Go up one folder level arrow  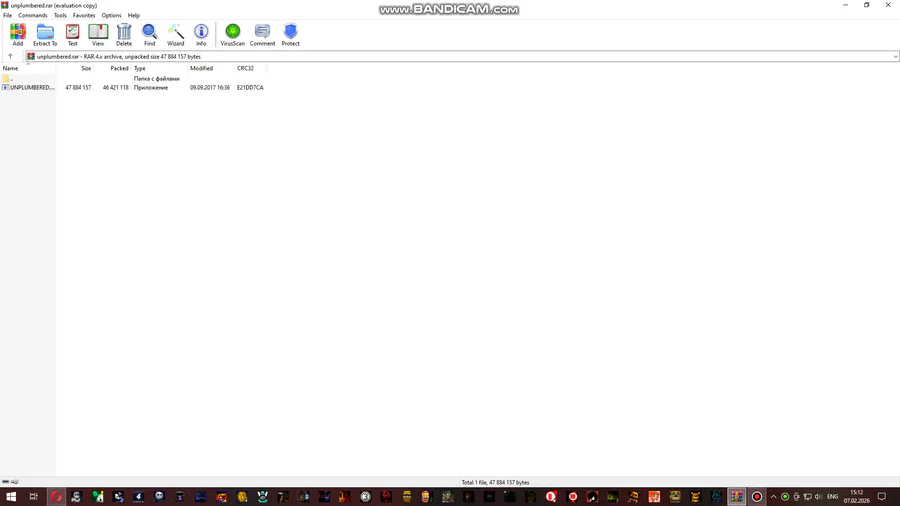tap(10, 56)
